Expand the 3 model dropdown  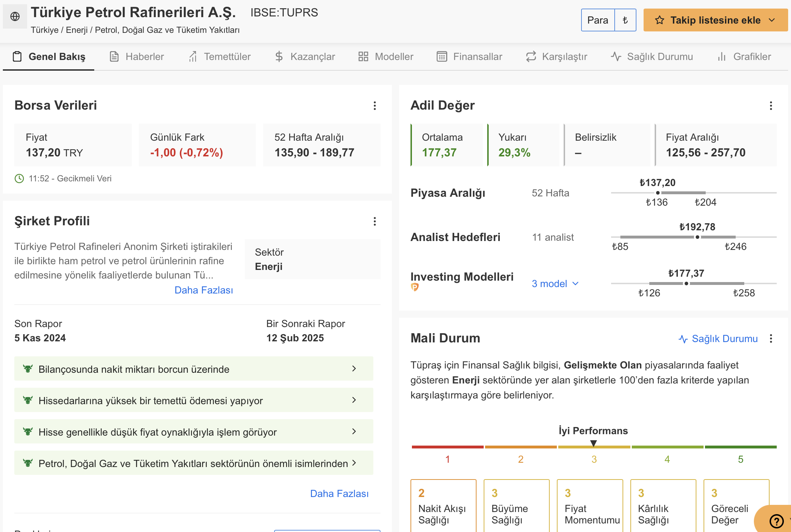[555, 283]
